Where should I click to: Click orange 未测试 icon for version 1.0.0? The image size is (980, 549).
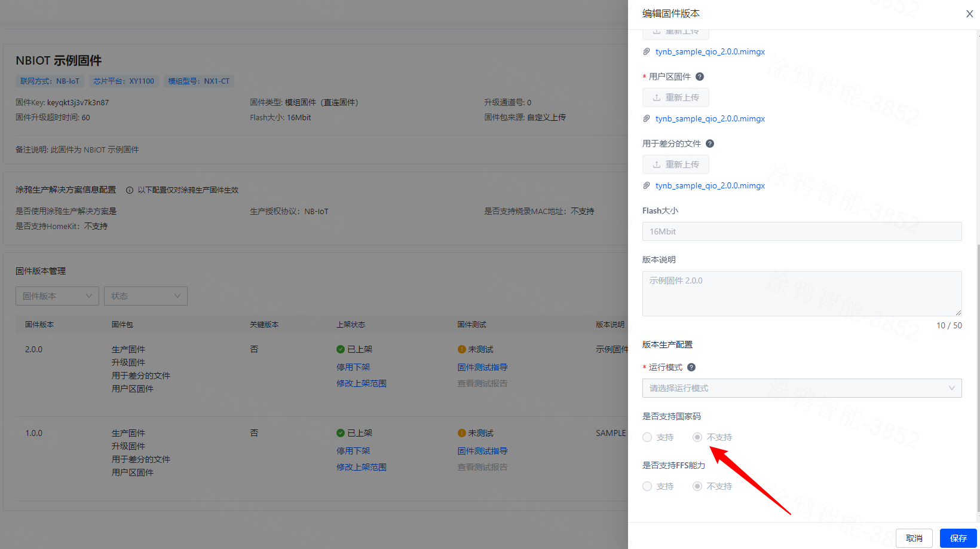click(x=462, y=433)
